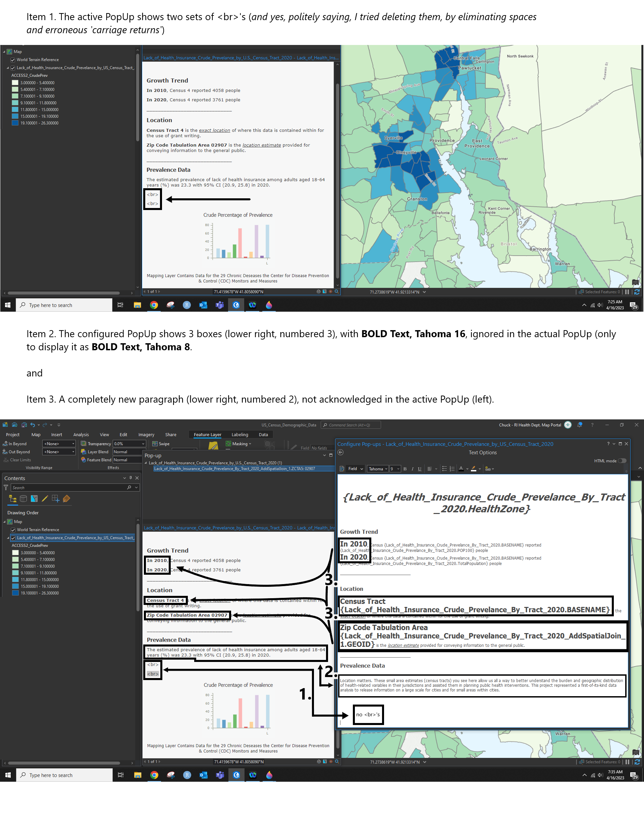This screenshot has height=825, width=644.
Task: Switch to the Labeling ribbon tab
Action: tap(239, 434)
